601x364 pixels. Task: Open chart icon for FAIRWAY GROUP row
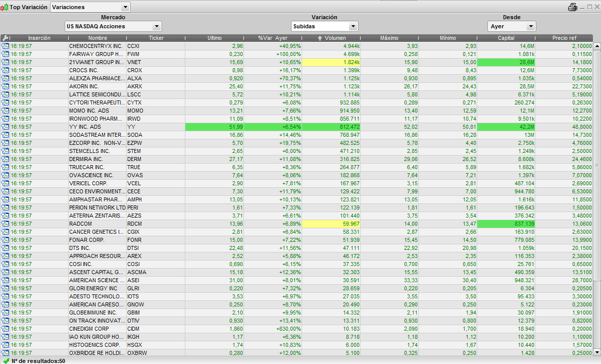6,54
